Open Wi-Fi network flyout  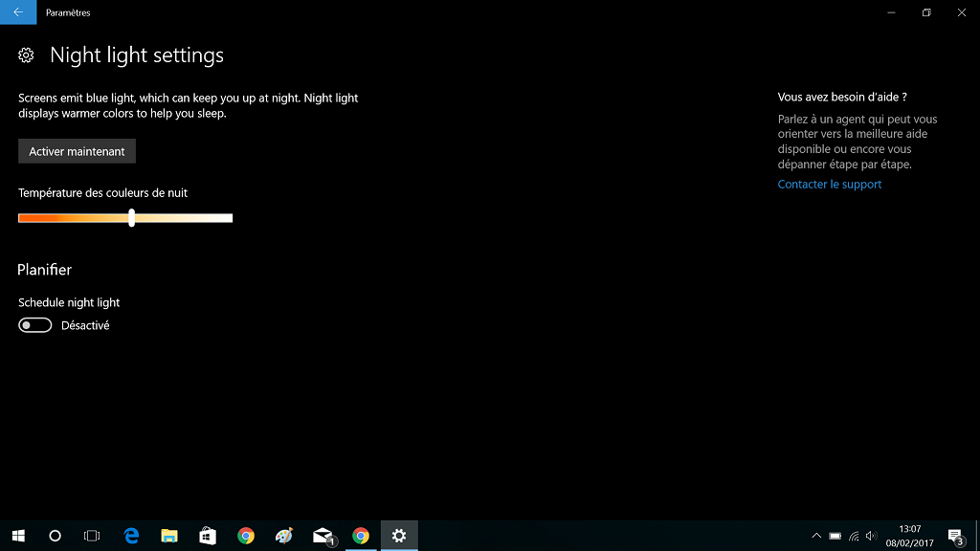tap(853, 536)
